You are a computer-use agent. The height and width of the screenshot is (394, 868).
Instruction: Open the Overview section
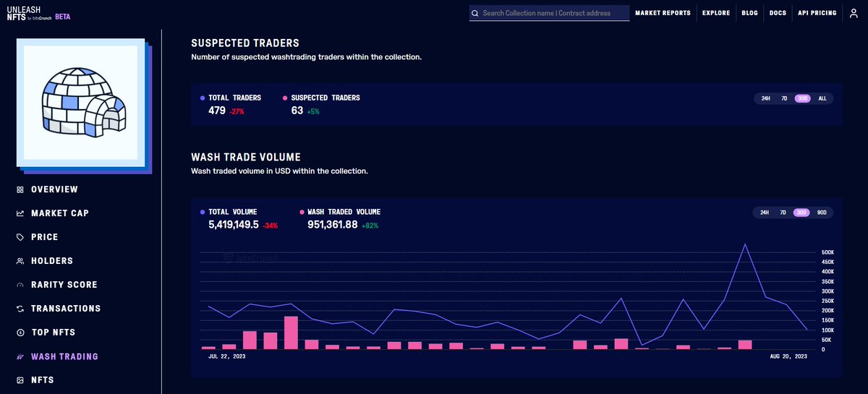point(54,189)
